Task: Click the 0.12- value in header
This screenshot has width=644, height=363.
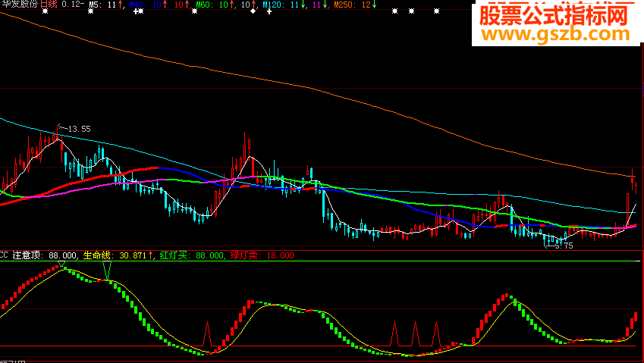Action: (x=73, y=5)
